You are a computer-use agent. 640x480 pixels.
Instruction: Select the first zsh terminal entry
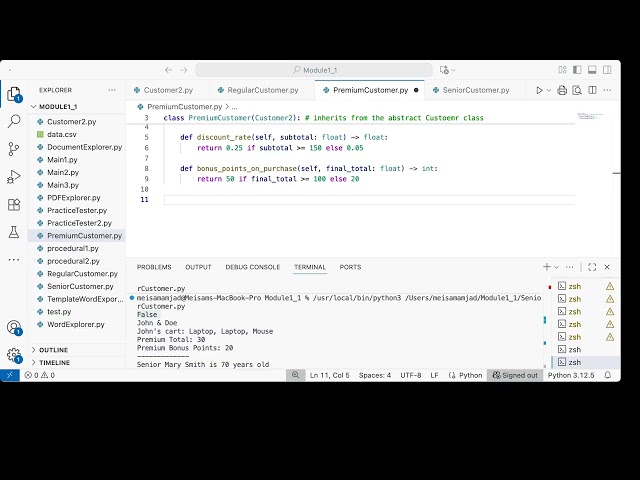tap(586, 287)
